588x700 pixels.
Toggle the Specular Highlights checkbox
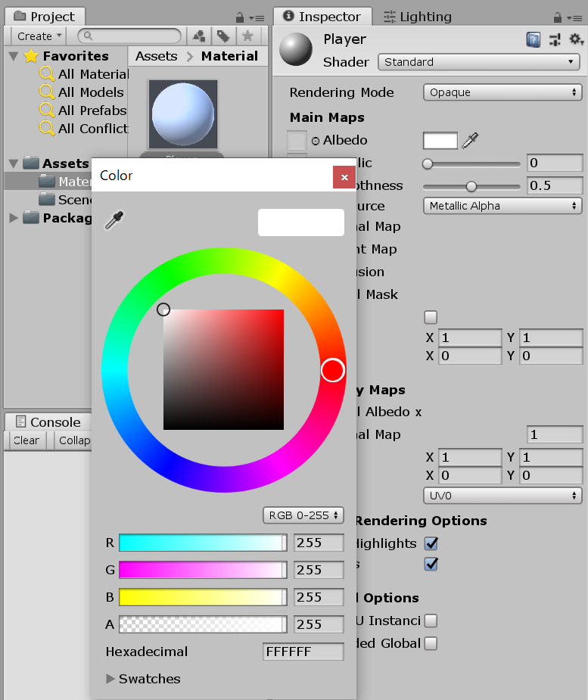click(x=431, y=543)
